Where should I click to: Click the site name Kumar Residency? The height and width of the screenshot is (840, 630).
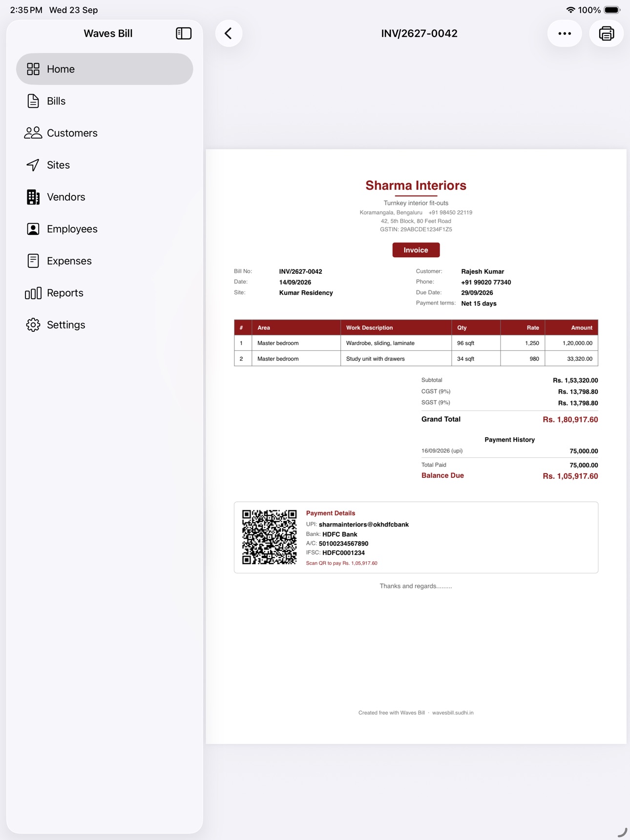click(306, 293)
